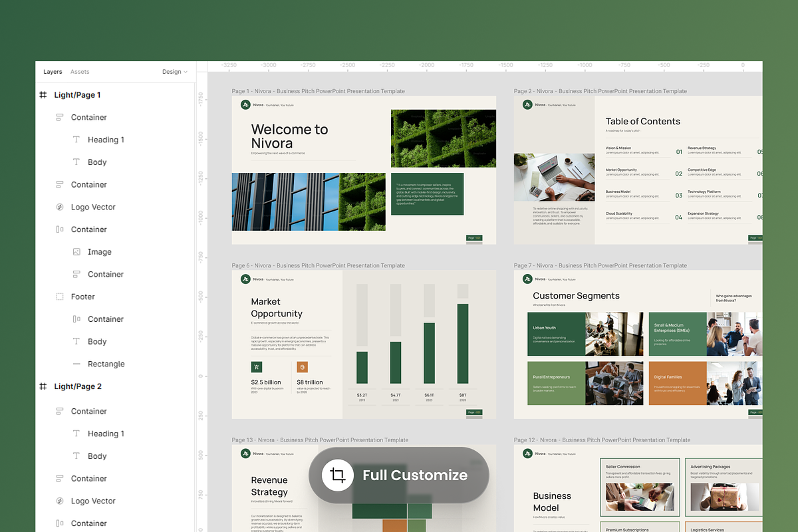The height and width of the screenshot is (532, 798).
Task: Click the text icon of Heading 1 under Light/Page 2
Action: pos(76,434)
